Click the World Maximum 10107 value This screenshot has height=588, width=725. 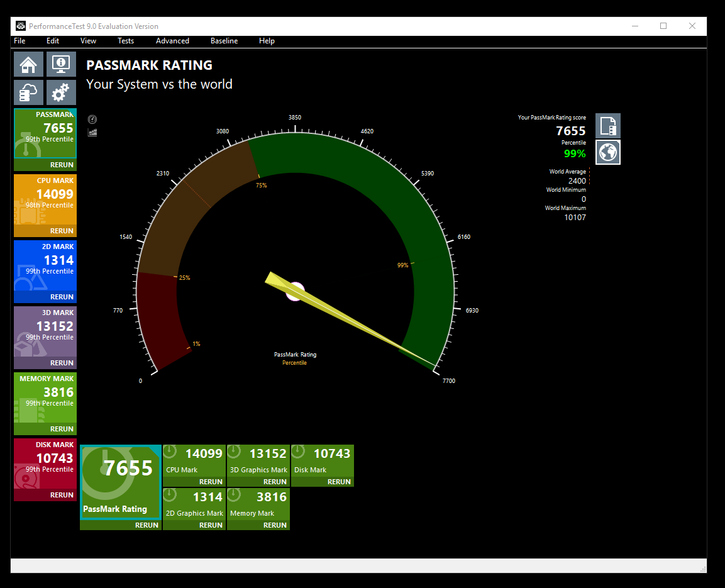[575, 217]
